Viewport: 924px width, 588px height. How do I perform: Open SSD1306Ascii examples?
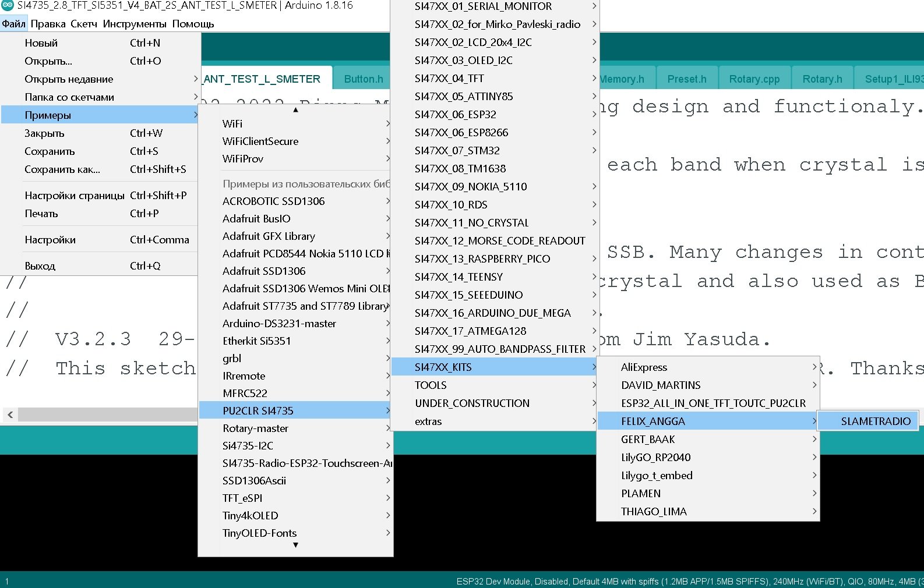click(295, 480)
